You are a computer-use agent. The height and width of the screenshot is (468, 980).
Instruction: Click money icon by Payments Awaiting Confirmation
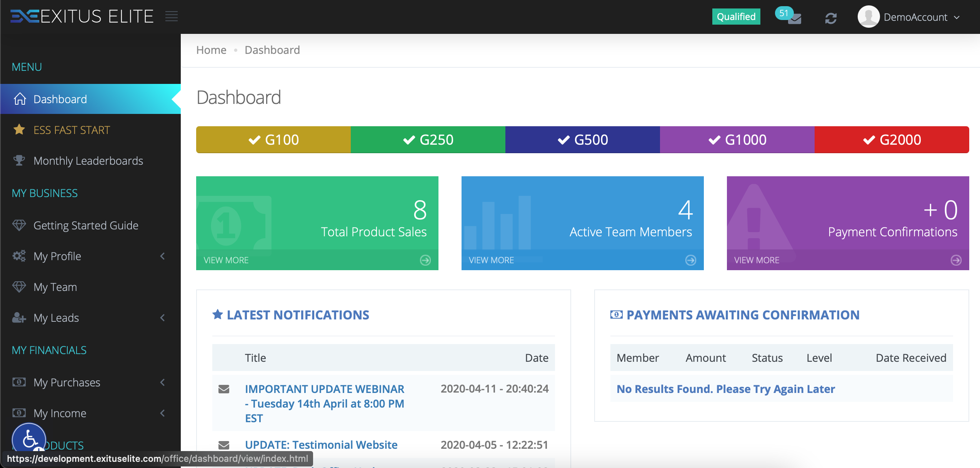tap(617, 315)
